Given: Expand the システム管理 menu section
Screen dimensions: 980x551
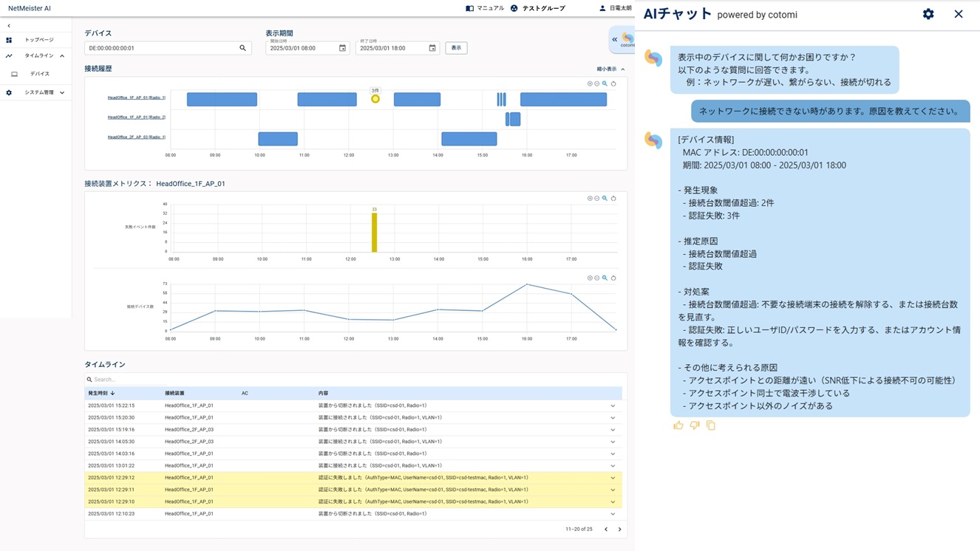Looking at the screenshot, I should (x=62, y=93).
